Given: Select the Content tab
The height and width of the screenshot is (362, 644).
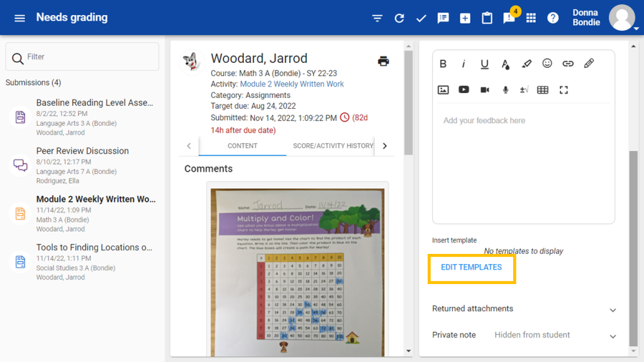Looking at the screenshot, I should pos(242,146).
